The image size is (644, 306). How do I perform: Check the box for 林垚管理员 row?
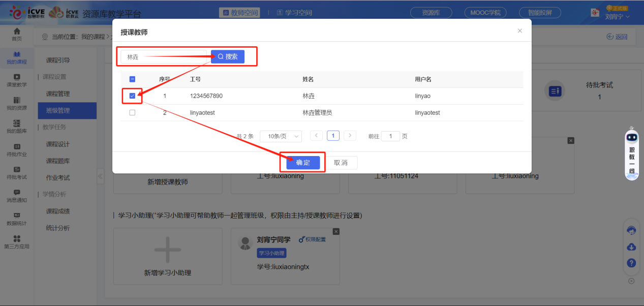click(x=133, y=113)
